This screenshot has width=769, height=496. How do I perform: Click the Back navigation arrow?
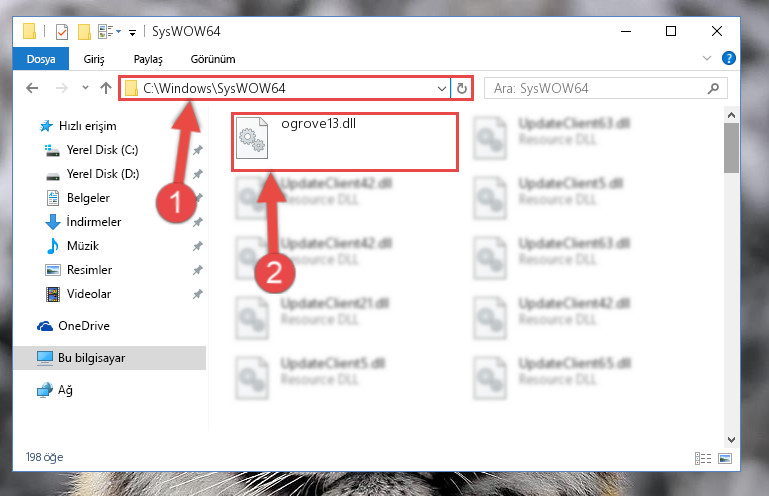point(32,88)
